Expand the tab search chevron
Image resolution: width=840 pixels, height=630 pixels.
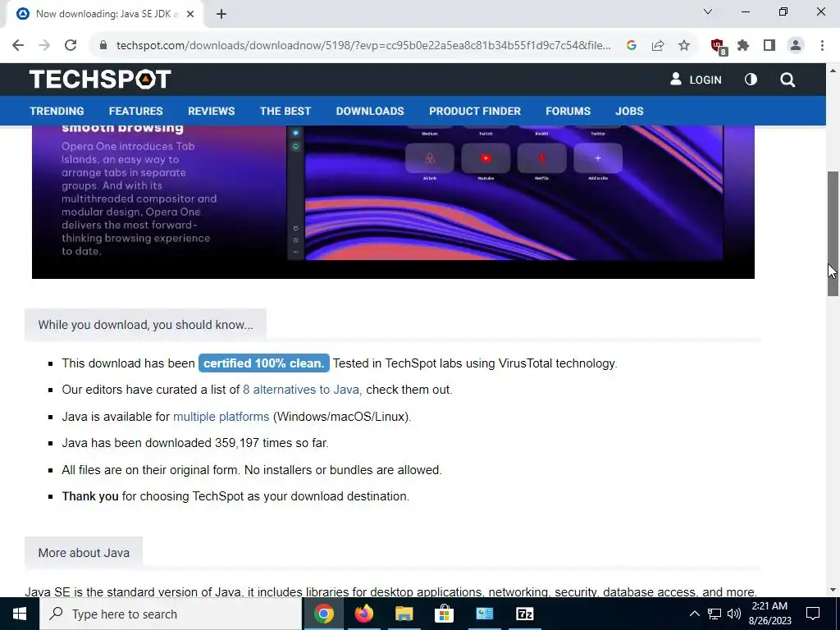pyautogui.click(x=708, y=11)
